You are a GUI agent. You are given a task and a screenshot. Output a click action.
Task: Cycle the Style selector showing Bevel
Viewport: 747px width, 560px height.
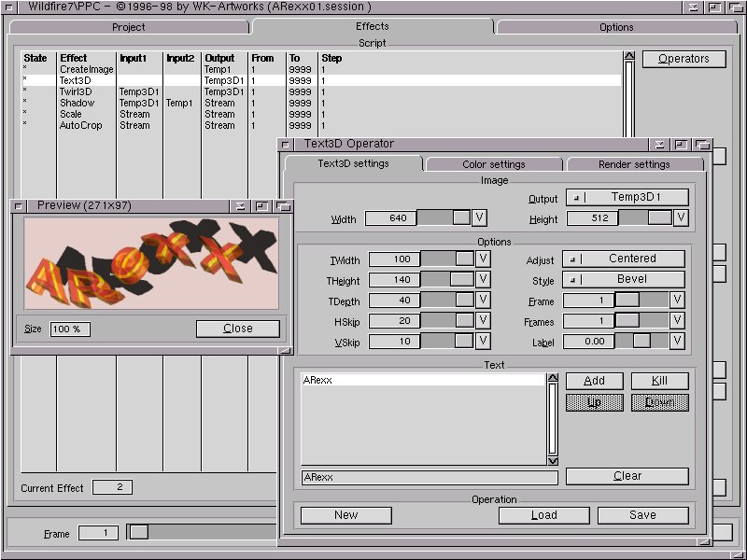click(624, 280)
